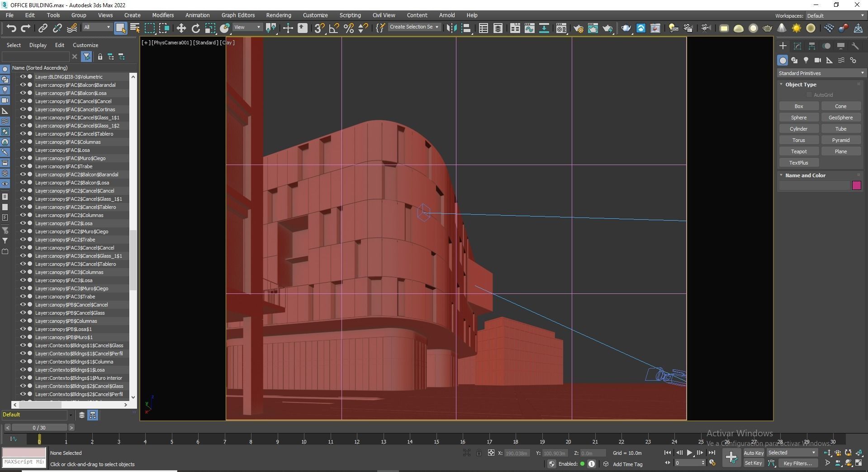Image resolution: width=868 pixels, height=472 pixels.
Task: Open the Workspaces Default dropdown
Action: 835,16
